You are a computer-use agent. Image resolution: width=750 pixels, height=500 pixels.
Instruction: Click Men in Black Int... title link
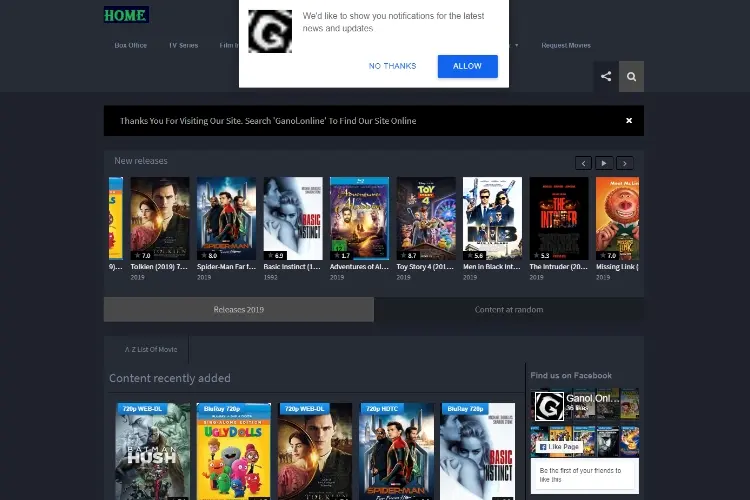[492, 267]
